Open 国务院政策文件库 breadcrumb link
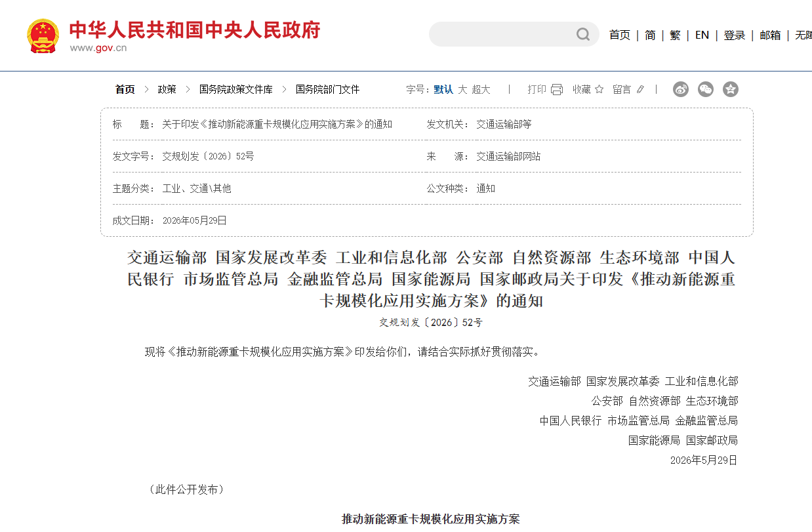 click(236, 89)
